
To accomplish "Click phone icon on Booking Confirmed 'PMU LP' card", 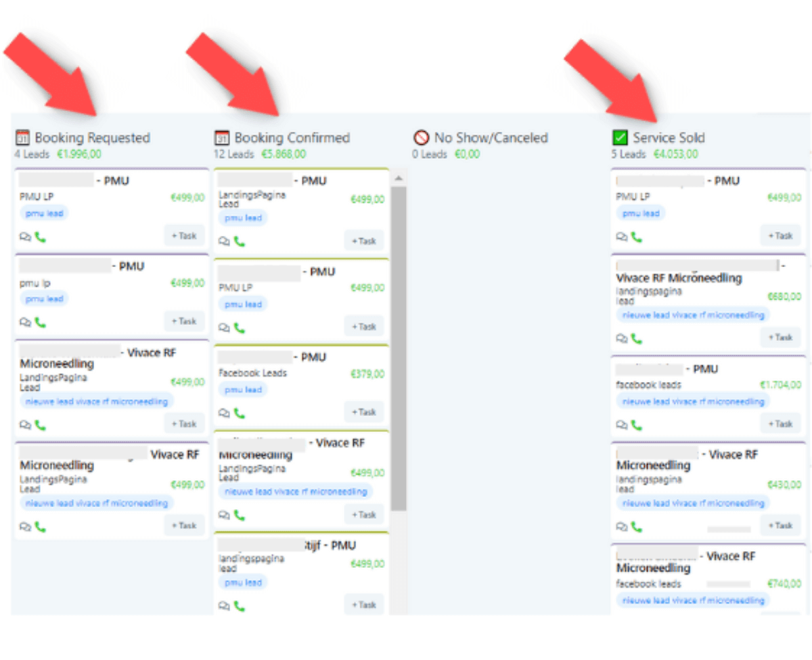I will pos(240,327).
